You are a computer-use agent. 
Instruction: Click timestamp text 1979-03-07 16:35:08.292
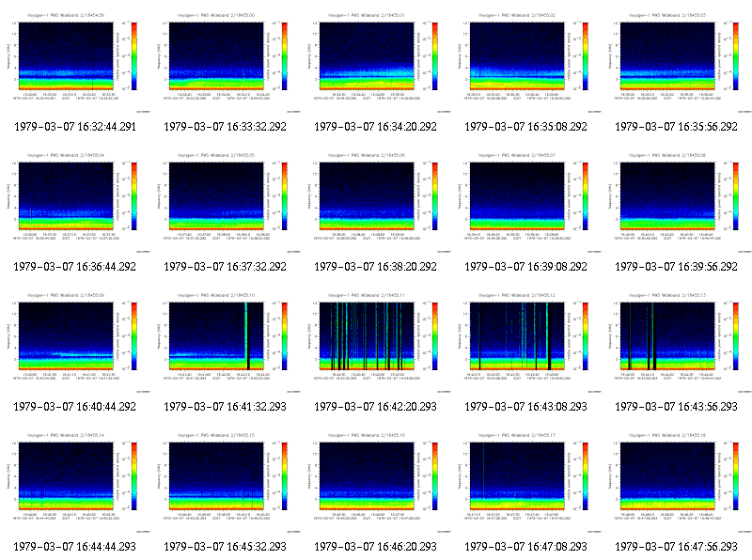tap(526, 127)
